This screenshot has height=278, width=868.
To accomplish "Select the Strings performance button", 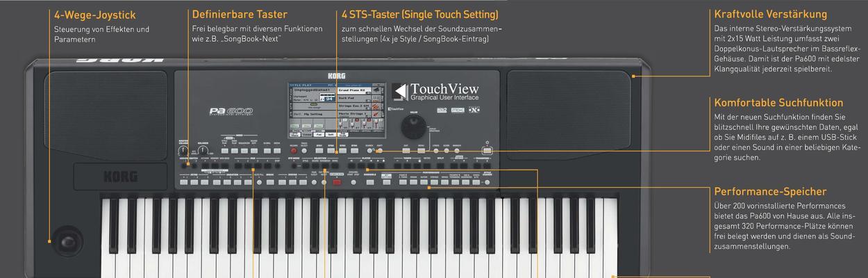I will click(x=434, y=182).
